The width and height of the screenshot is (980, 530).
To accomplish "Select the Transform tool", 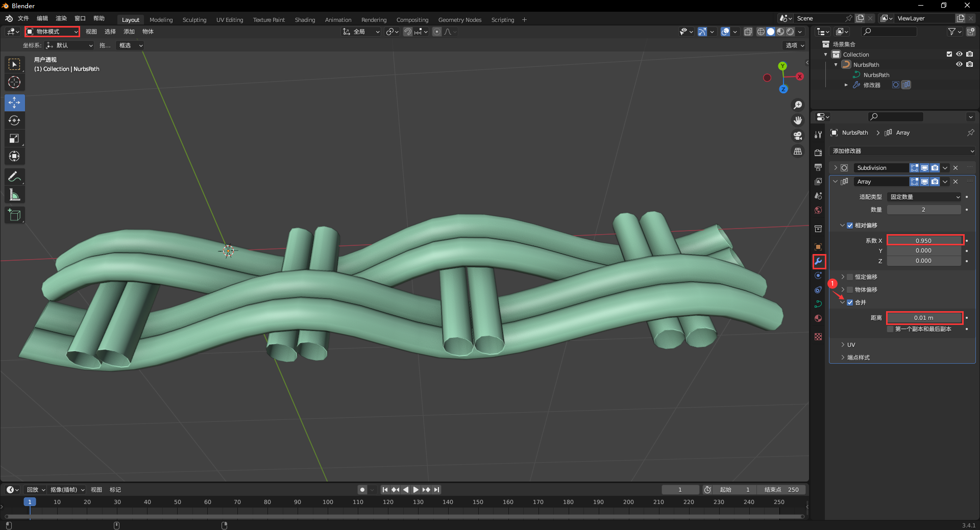I will tap(14, 156).
